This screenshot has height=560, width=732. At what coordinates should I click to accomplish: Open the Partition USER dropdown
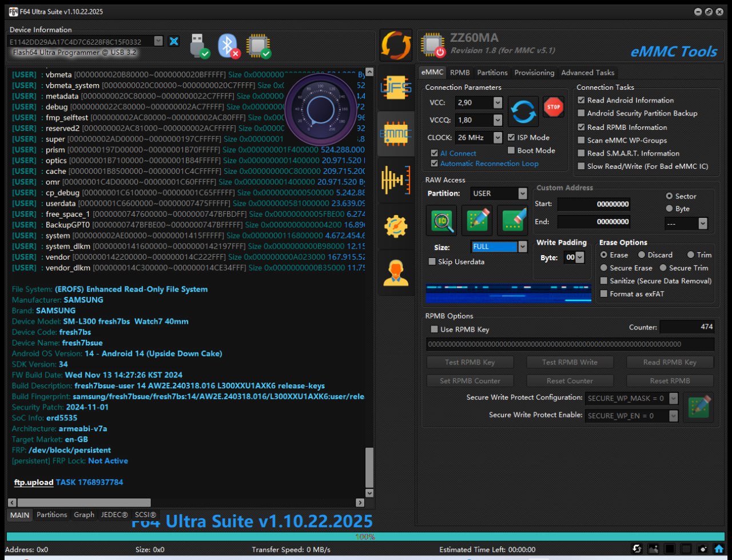[x=523, y=193]
